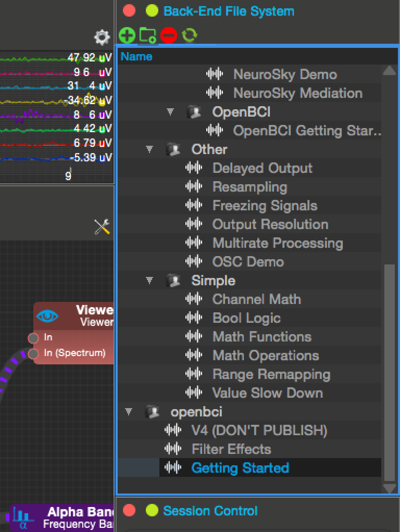Click waveform icon beside OSC Demo
Viewport: 400px width, 532px height.
(x=194, y=261)
